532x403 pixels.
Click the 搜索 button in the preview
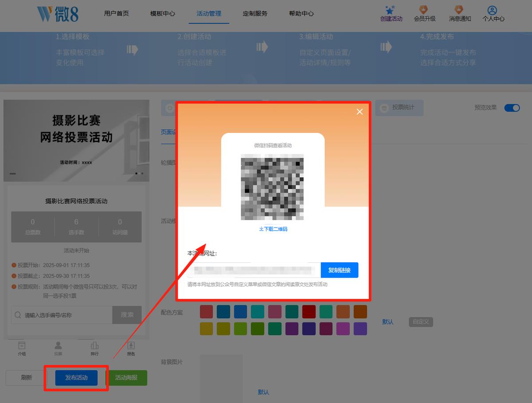(x=127, y=315)
